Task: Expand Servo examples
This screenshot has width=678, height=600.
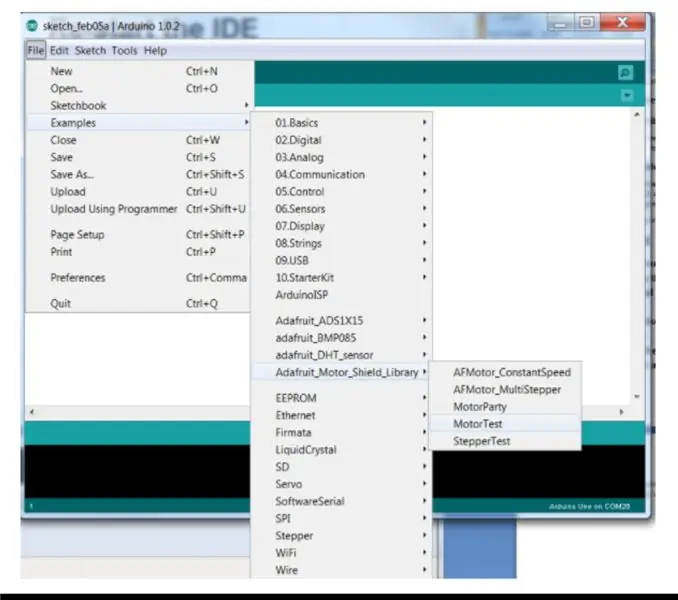Action: point(342,484)
